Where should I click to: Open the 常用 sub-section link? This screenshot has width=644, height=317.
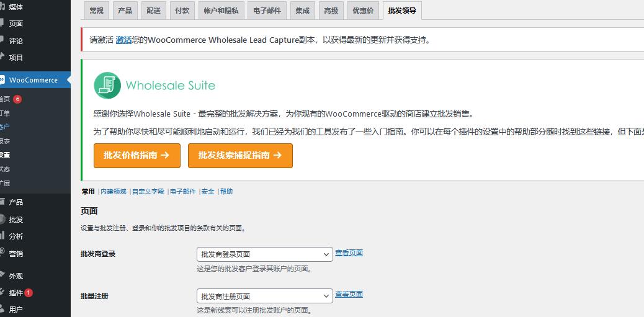88,191
